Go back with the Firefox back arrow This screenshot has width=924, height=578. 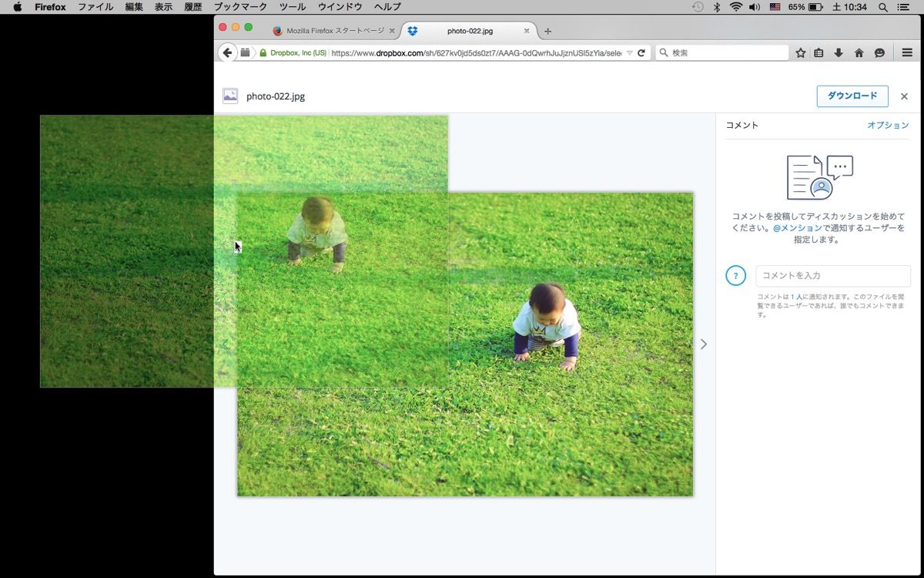pyautogui.click(x=227, y=52)
